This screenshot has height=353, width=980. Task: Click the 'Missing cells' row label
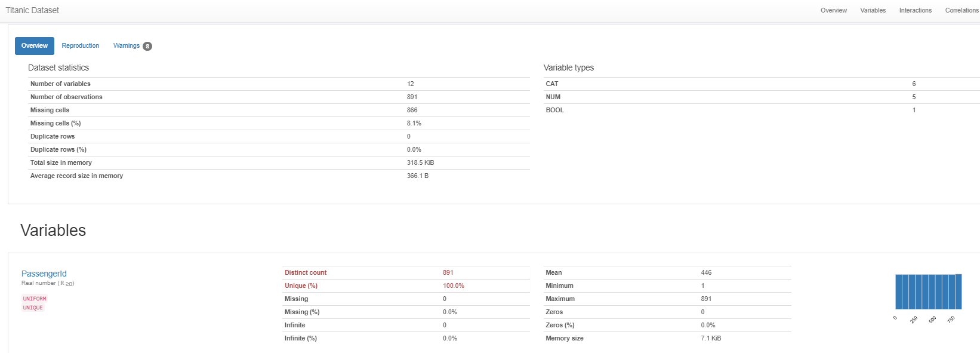(x=50, y=110)
